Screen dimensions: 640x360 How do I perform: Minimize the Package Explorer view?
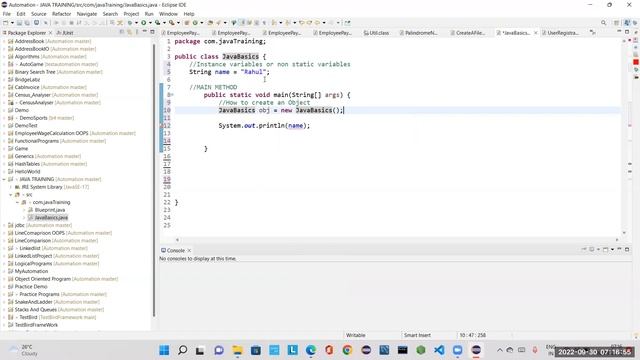(x=144, y=32)
